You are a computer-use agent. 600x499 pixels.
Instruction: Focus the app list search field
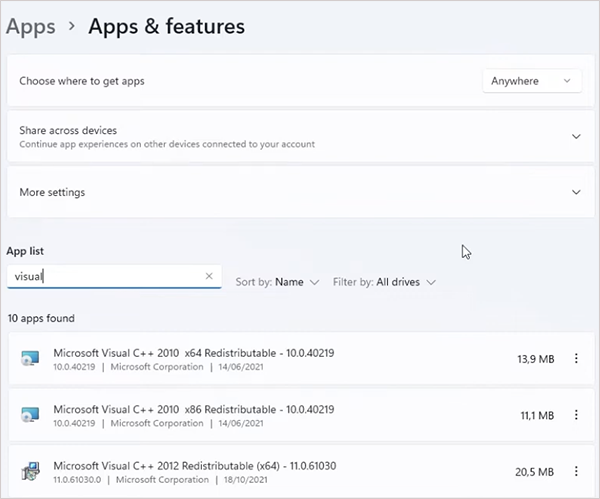114,276
